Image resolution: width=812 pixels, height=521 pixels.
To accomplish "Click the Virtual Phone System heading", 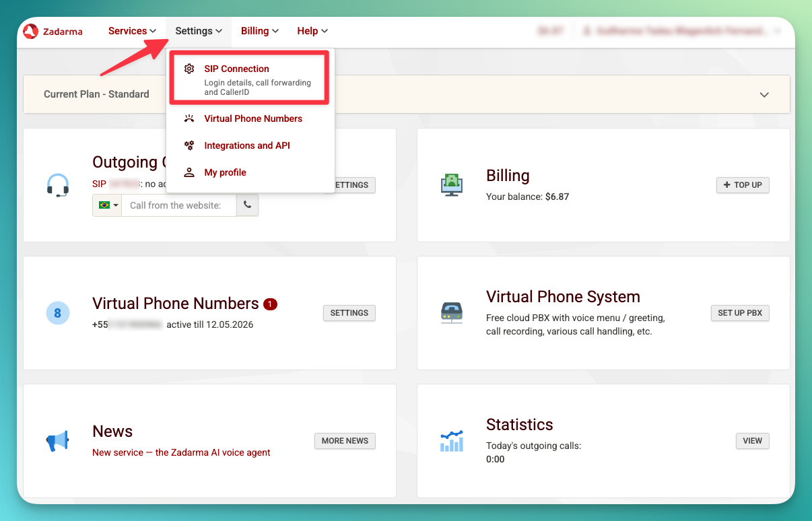I will point(563,297).
